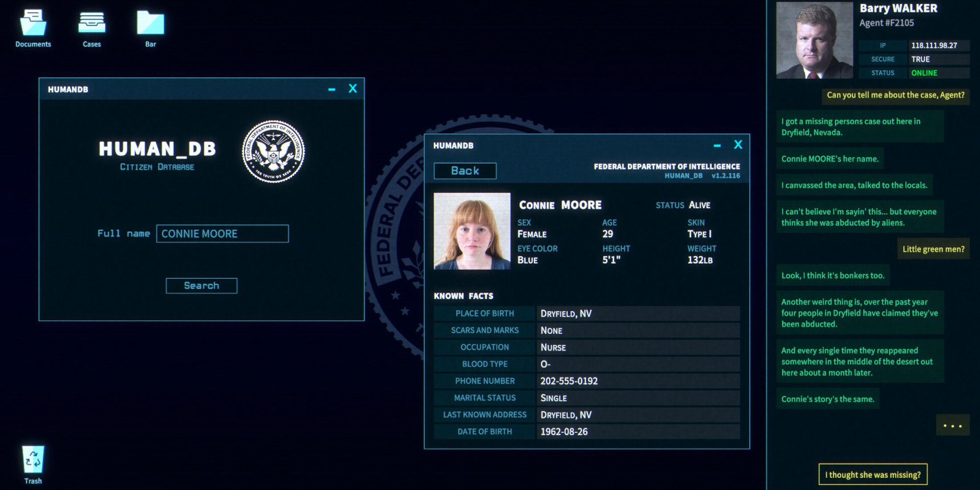This screenshot has height=490, width=980.
Task: Minimize the Connie Moore profile window
Action: (x=717, y=145)
